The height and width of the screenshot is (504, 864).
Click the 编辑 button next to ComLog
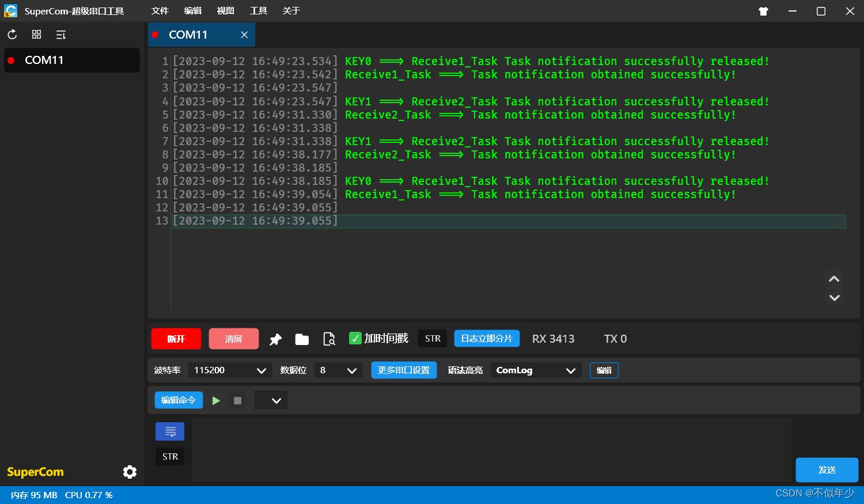pos(604,370)
